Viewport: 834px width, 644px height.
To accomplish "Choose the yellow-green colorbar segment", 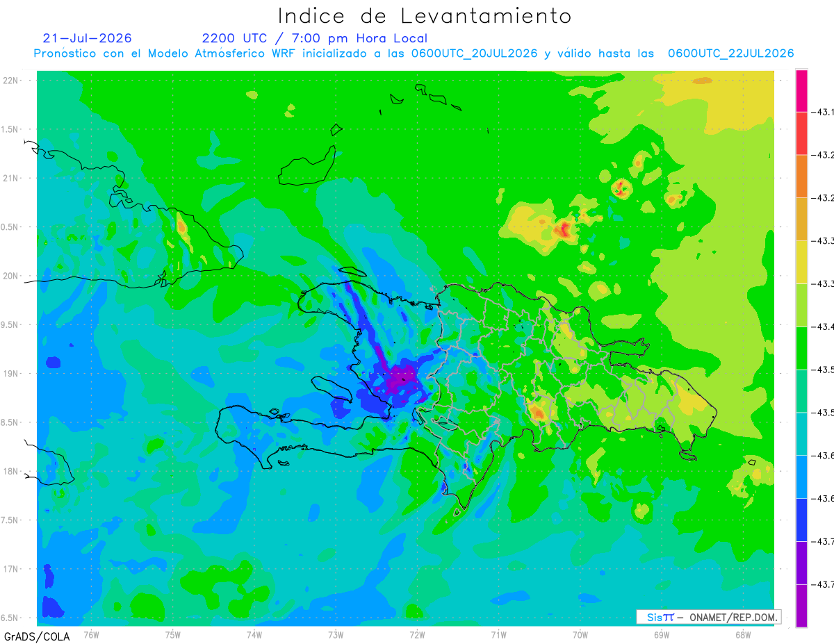I will [x=801, y=305].
